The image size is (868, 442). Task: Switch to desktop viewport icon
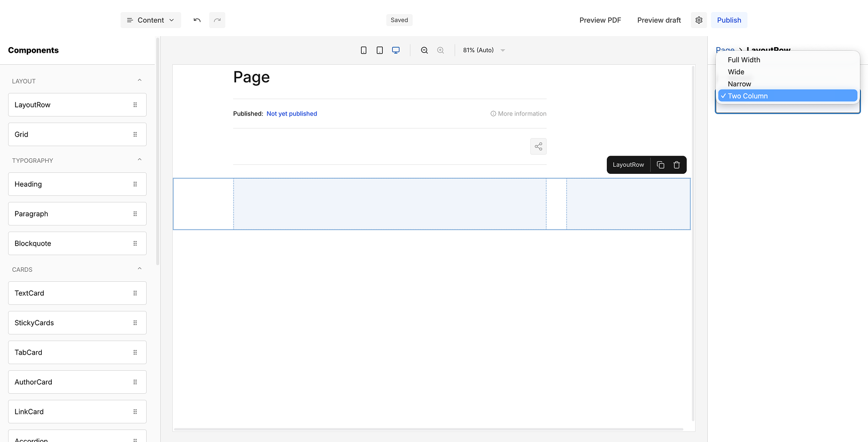click(x=396, y=50)
